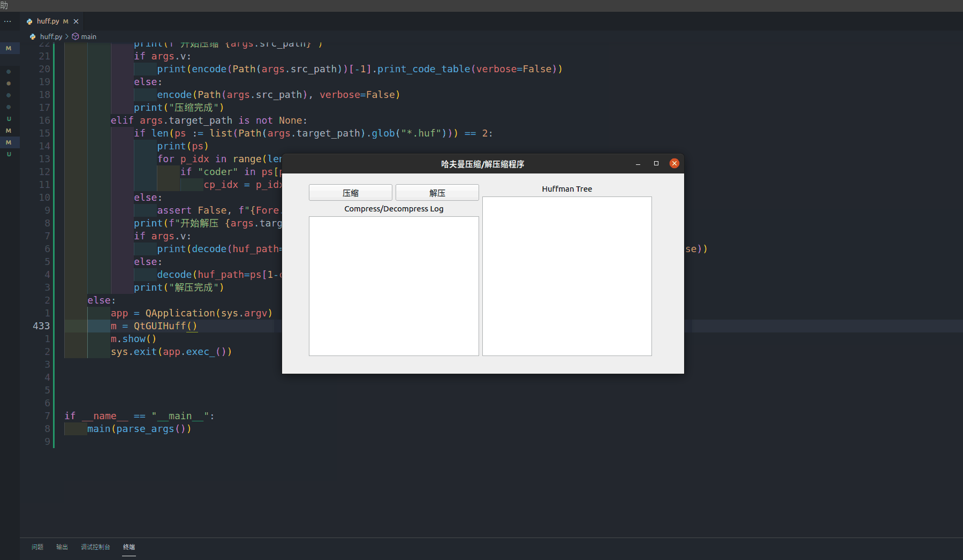Click the encode(Path(args.src_path), verbose=False) line

coord(278,95)
